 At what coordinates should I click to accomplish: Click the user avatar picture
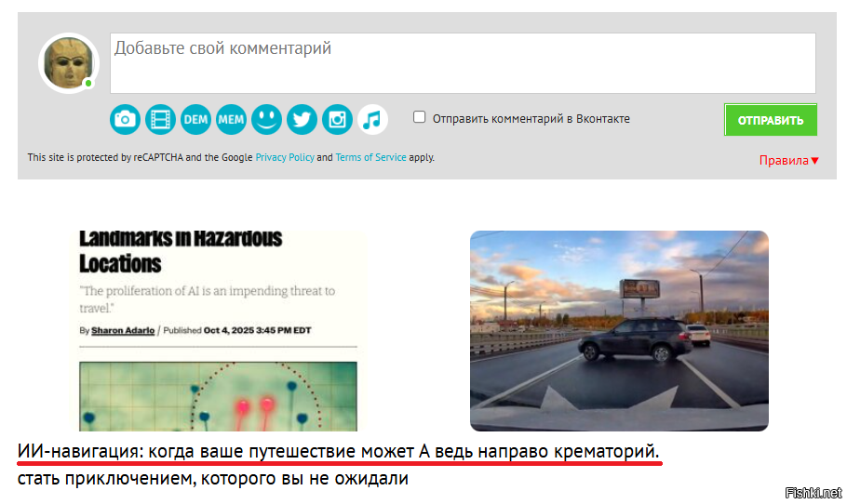(68, 63)
